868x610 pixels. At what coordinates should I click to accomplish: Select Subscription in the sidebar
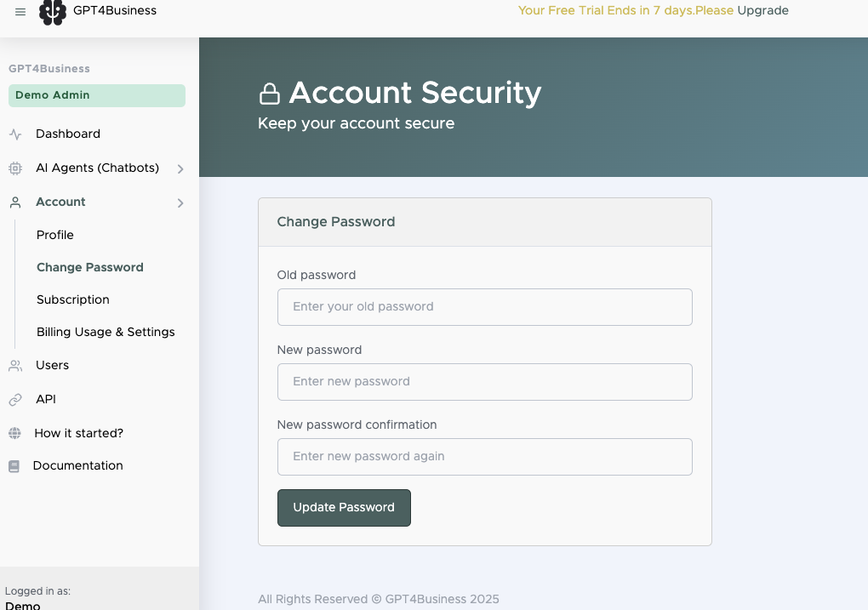point(73,299)
